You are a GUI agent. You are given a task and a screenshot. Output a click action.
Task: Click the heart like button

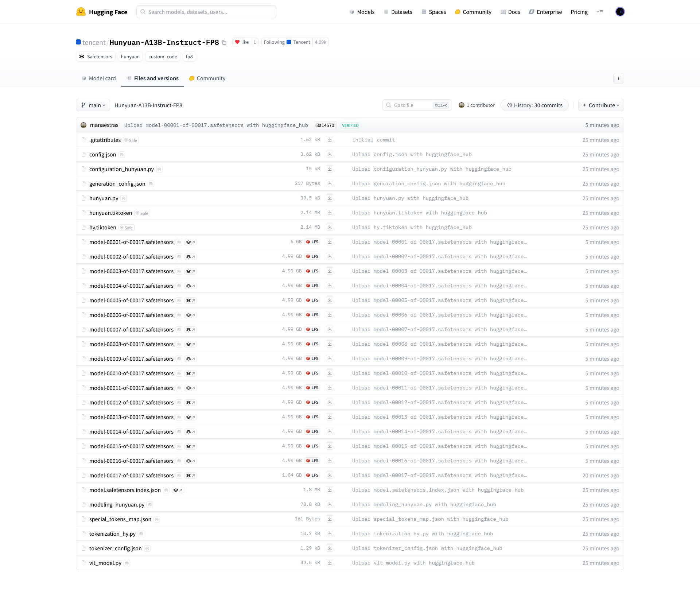[242, 42]
